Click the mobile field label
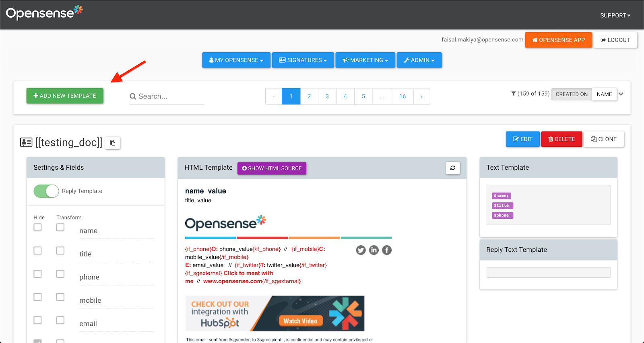The image size is (644, 343). [x=90, y=300]
